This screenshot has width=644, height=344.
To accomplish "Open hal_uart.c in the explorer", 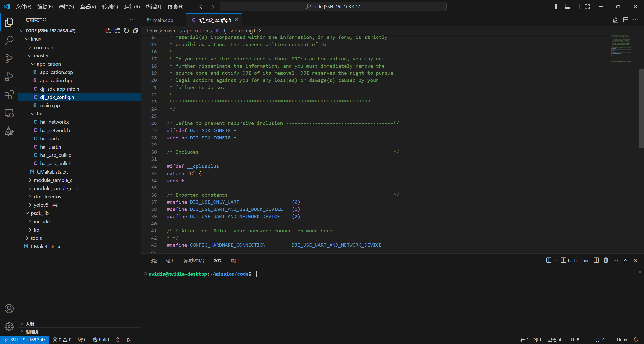I will point(79,139).
